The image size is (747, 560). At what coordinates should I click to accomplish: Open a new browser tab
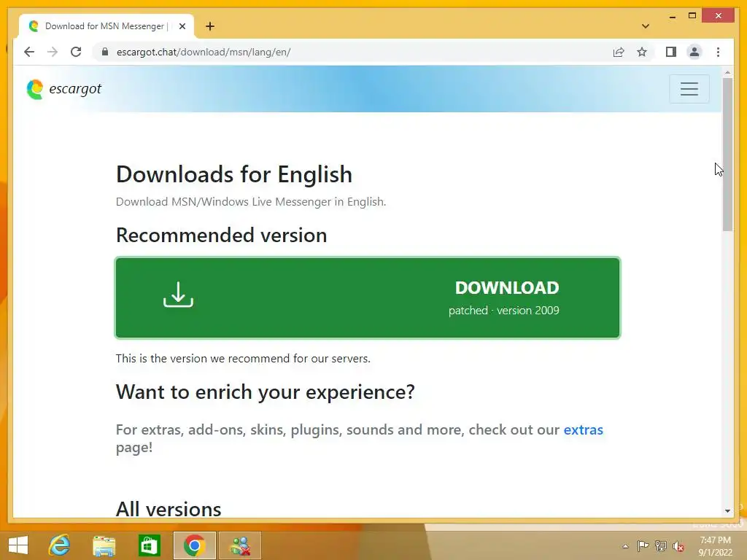(210, 26)
